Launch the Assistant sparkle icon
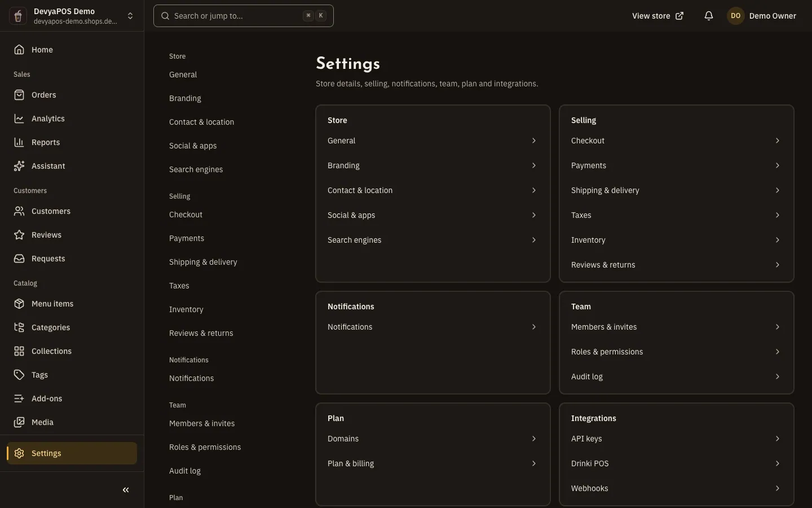812x508 pixels. coord(19,166)
